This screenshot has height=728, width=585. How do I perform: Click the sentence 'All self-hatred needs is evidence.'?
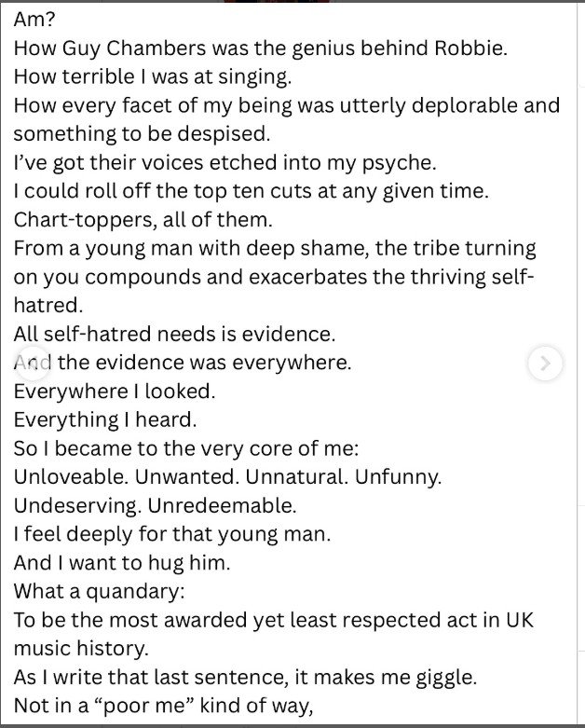click(x=174, y=335)
